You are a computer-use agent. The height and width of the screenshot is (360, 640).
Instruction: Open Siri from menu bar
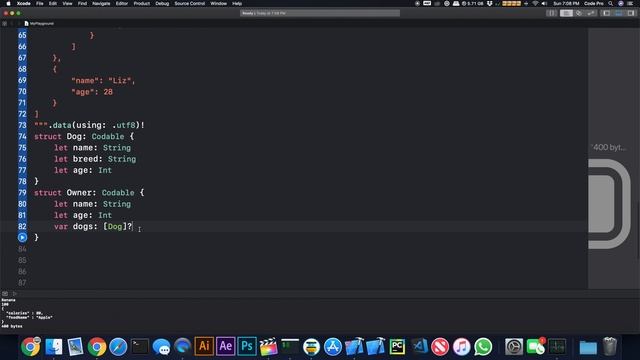(621, 3)
